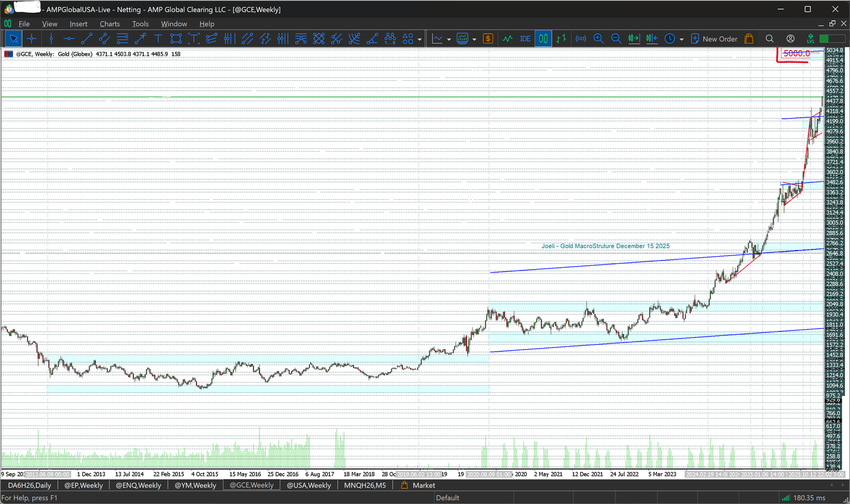The height and width of the screenshot is (504, 850).
Task: Select the trendline drawing tool
Action: [x=86, y=39]
